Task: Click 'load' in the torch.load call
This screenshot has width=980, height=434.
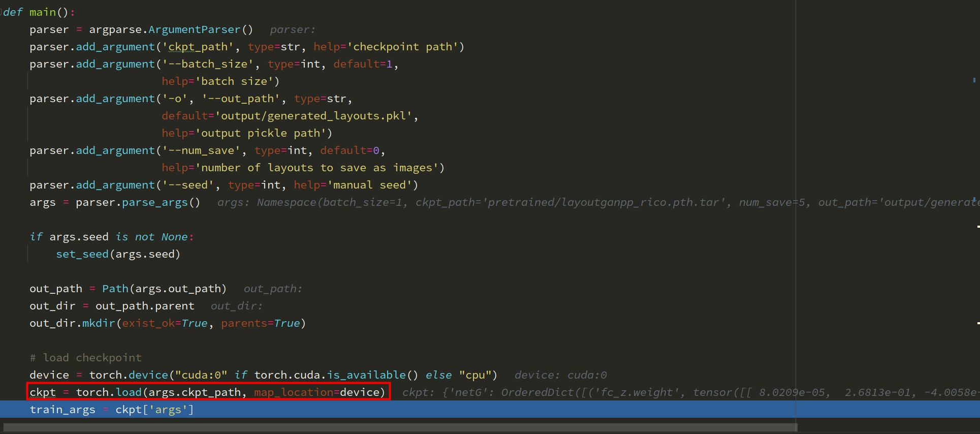Action: [129, 392]
